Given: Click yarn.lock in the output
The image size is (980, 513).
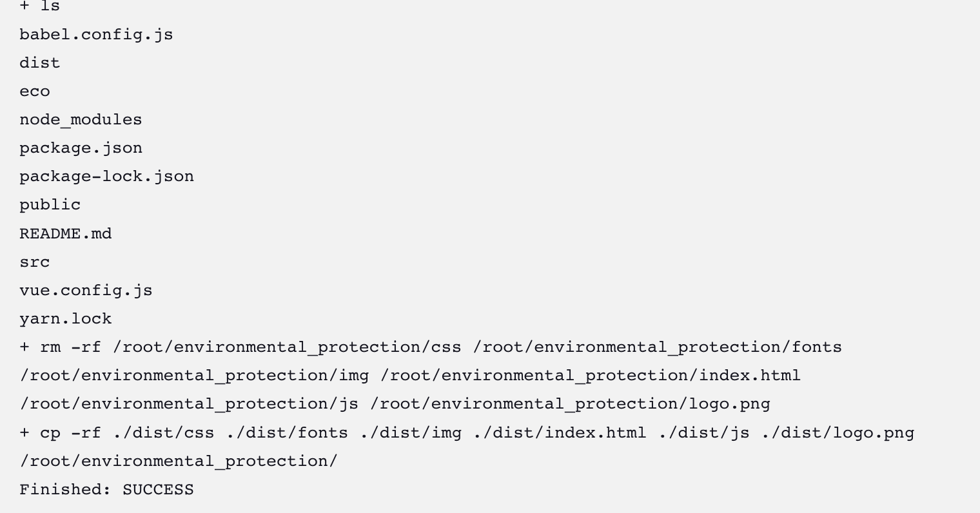Looking at the screenshot, I should pyautogui.click(x=65, y=318).
